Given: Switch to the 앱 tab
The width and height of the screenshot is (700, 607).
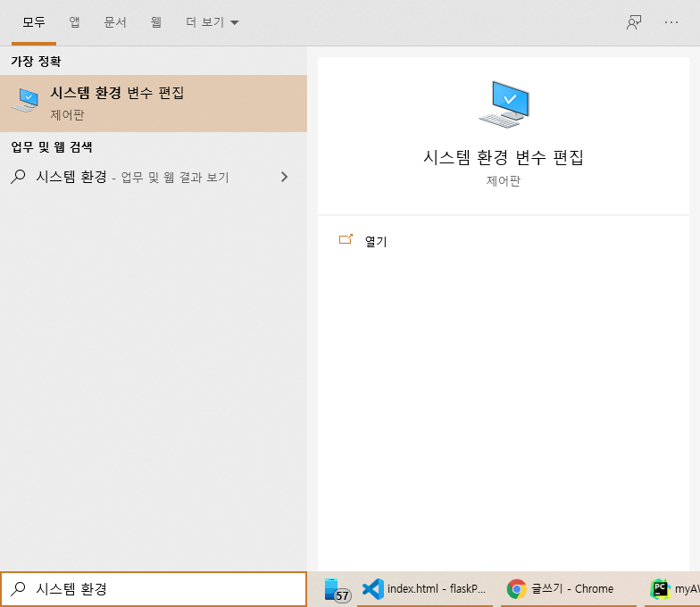Looking at the screenshot, I should tap(75, 22).
